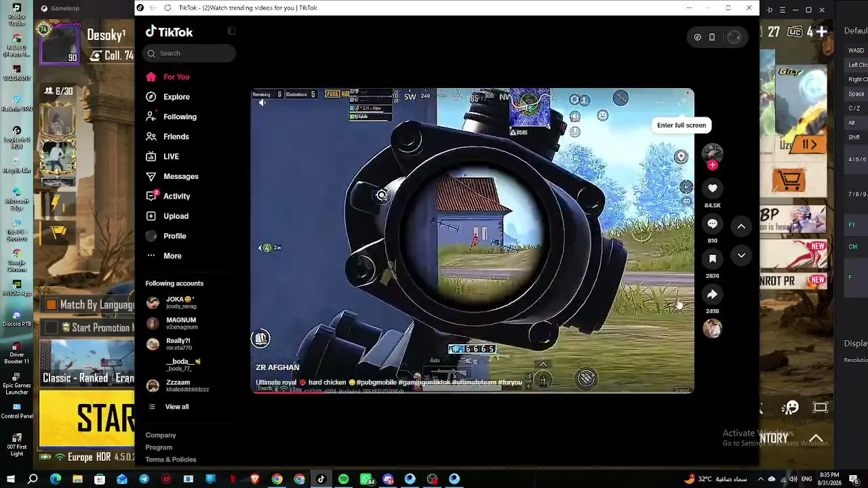Open the For You feed in TikTok
The image size is (868, 488).
(x=167, y=77)
